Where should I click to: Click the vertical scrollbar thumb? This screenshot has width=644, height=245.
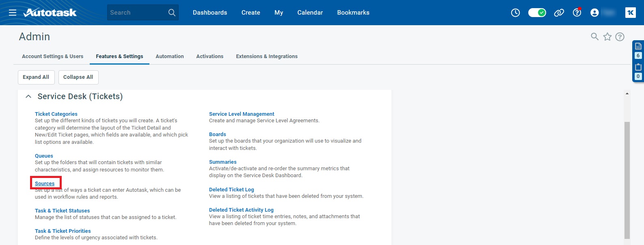627,179
